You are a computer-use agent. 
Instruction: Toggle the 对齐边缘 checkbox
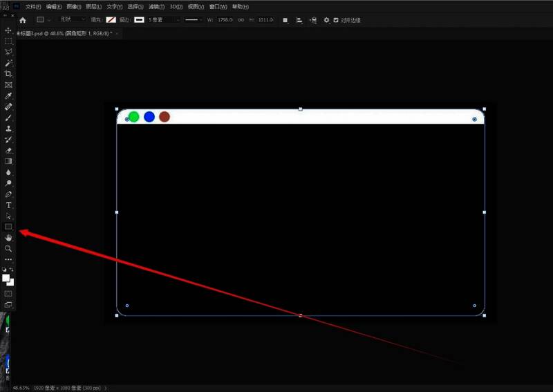point(336,20)
